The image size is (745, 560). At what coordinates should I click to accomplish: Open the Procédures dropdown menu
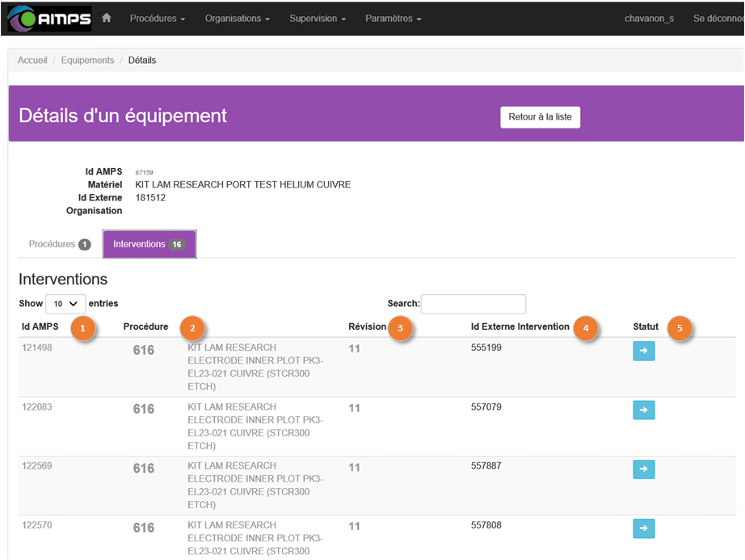pyautogui.click(x=158, y=19)
